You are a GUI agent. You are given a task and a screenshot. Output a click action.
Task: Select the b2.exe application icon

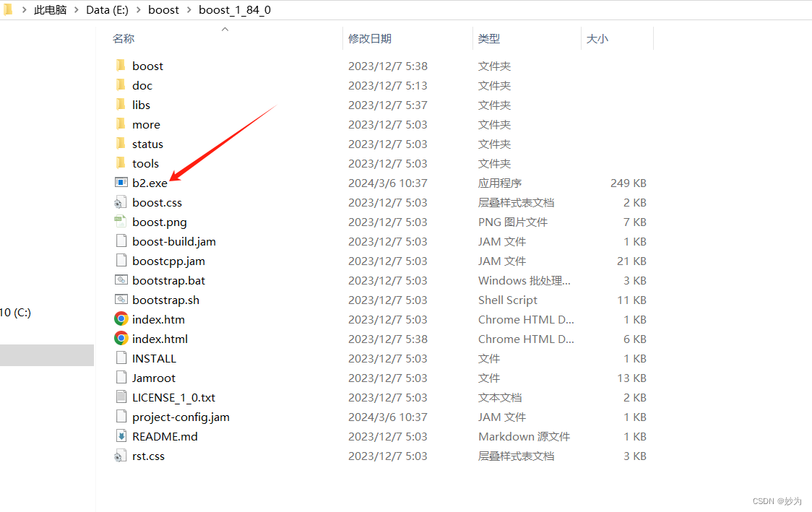point(121,182)
